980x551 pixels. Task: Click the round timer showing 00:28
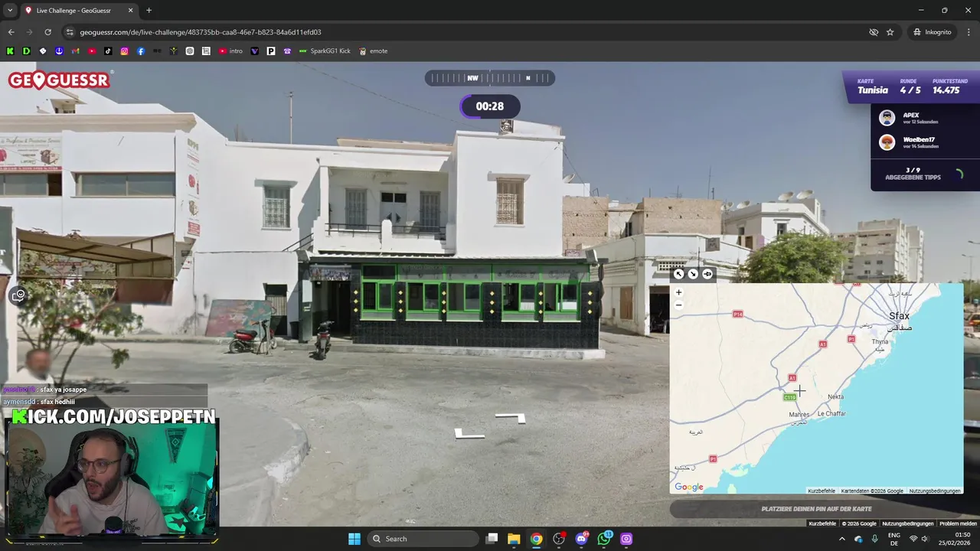490,106
